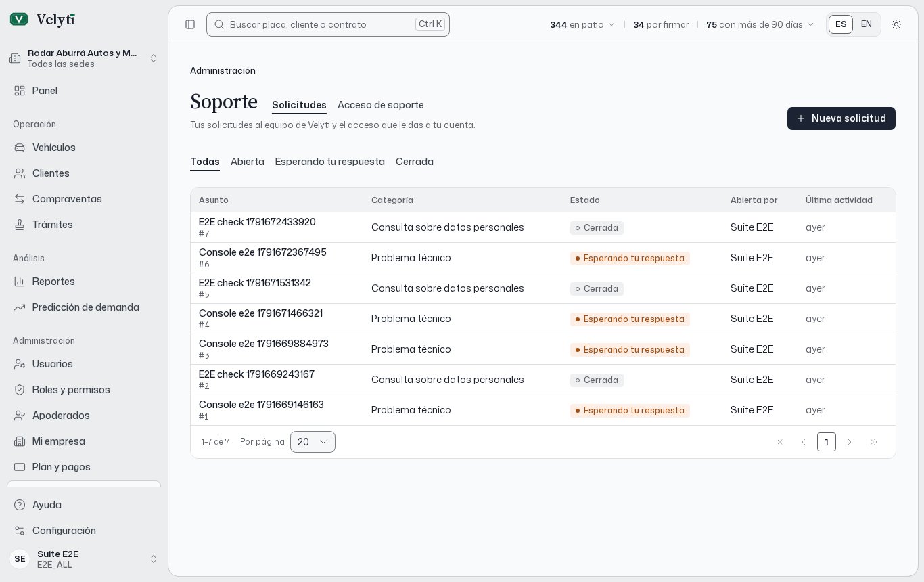The width and height of the screenshot is (924, 582).
Task: Open Ayuda via its question-mark icon
Action: coord(20,505)
